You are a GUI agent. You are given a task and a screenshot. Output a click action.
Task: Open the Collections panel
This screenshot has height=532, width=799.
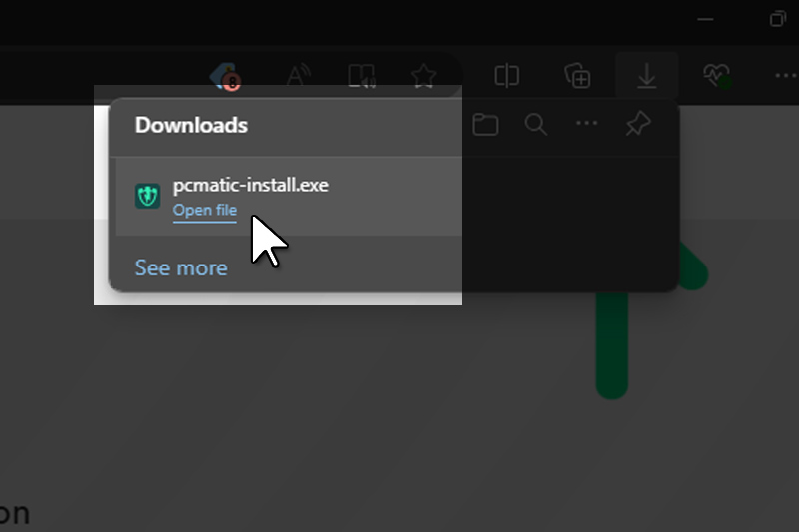(577, 76)
